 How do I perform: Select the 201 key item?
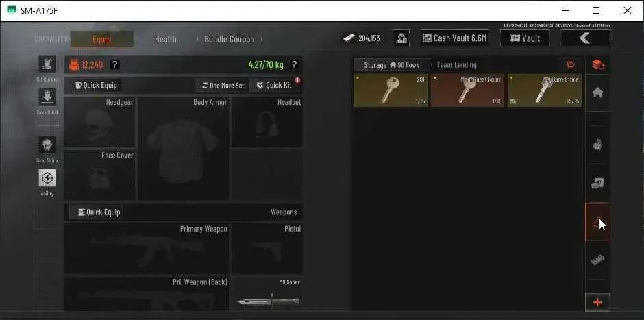pyautogui.click(x=391, y=90)
